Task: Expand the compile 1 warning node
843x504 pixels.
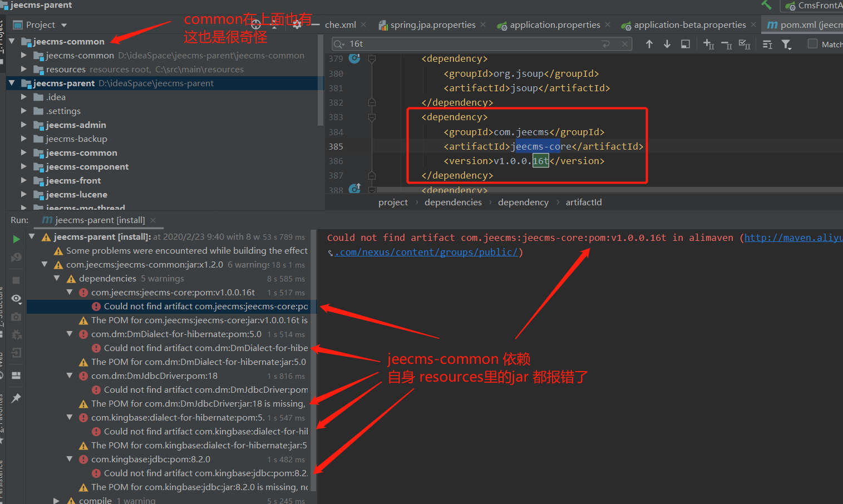Action: 57,501
